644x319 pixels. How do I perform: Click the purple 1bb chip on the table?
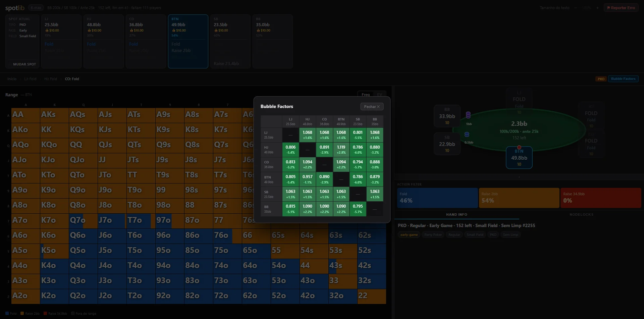click(x=468, y=115)
